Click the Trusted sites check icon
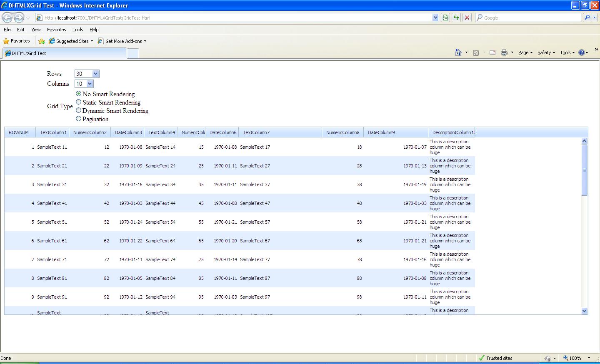The height and width of the screenshot is (364, 600). [482, 358]
